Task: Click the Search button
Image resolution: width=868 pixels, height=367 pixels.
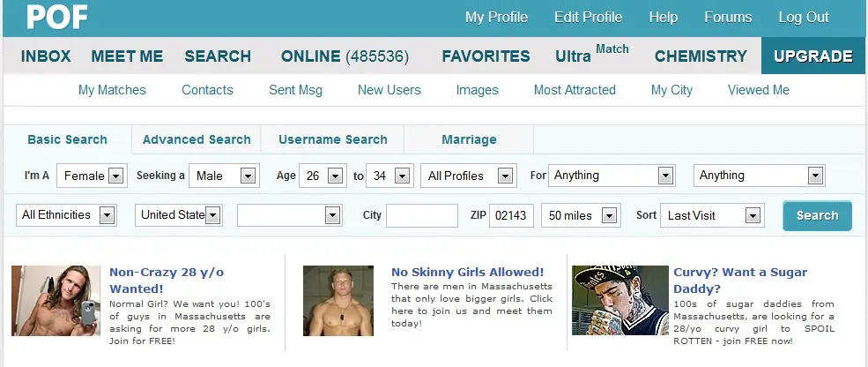Action: pyautogui.click(x=817, y=215)
